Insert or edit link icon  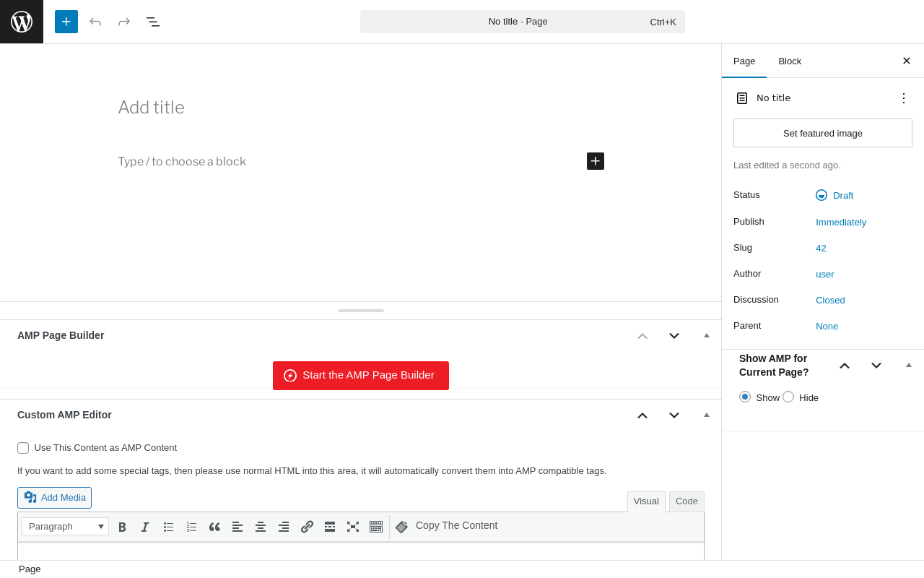pos(307,527)
